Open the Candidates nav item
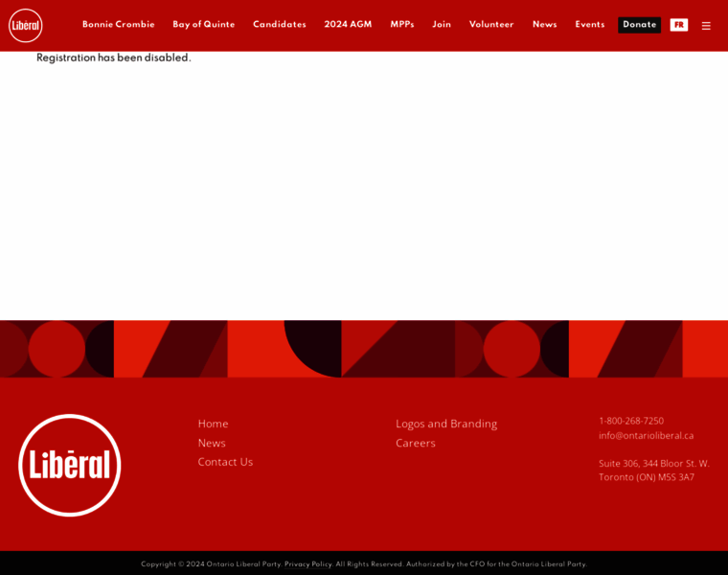 (280, 25)
